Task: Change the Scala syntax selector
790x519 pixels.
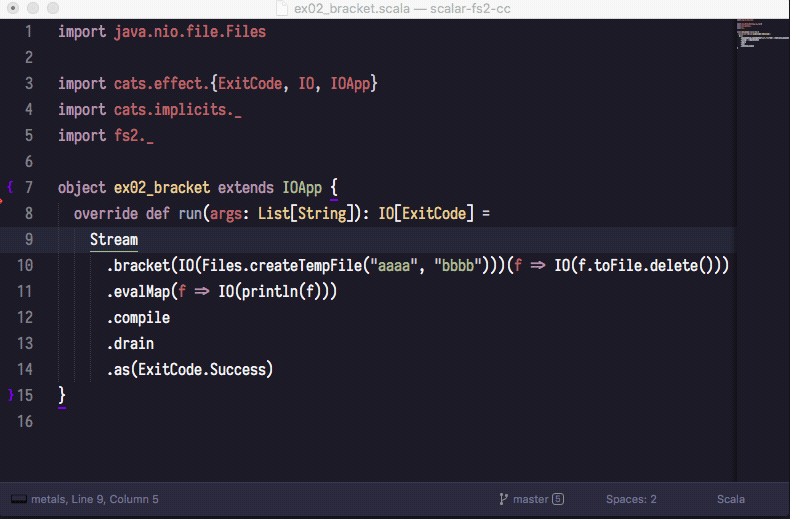Action: (x=731, y=499)
